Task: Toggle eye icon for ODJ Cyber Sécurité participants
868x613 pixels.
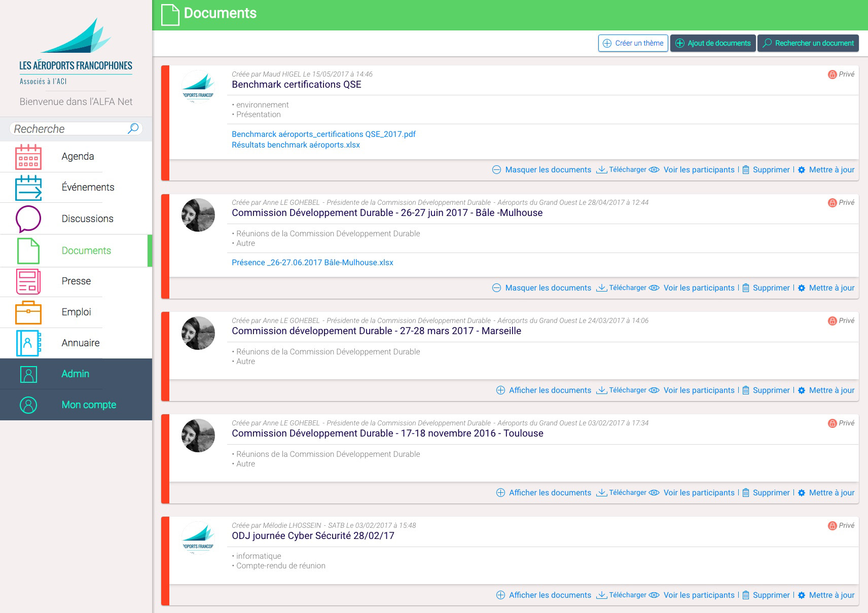Action: [x=654, y=595]
